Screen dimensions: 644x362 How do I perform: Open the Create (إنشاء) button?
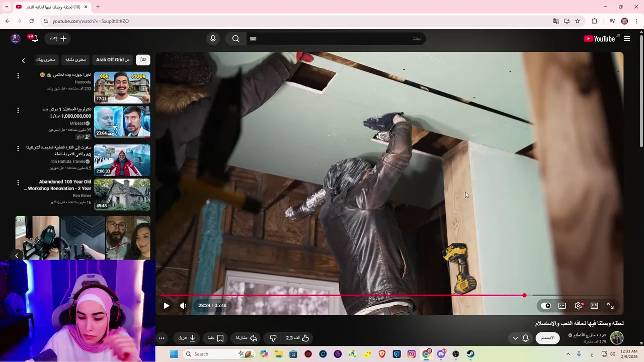(58, 39)
